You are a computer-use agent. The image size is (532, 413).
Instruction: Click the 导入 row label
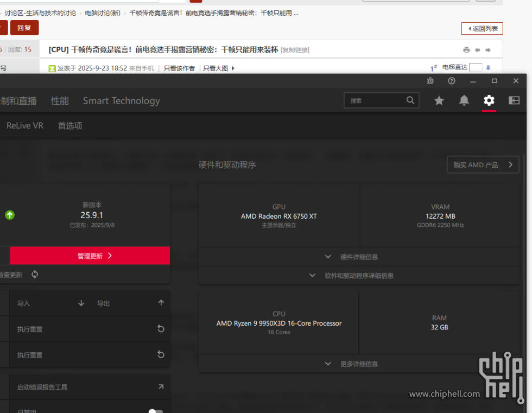pyautogui.click(x=23, y=303)
